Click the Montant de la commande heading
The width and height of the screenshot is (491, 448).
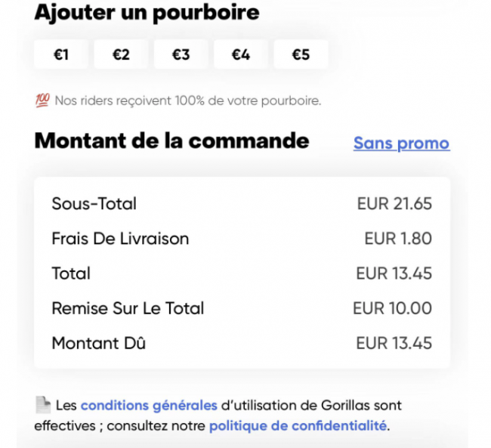[x=172, y=141]
